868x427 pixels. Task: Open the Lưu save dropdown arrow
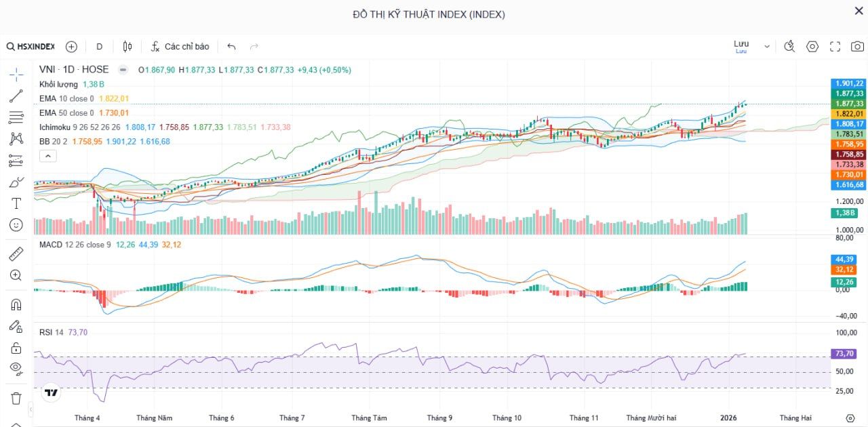coord(766,46)
